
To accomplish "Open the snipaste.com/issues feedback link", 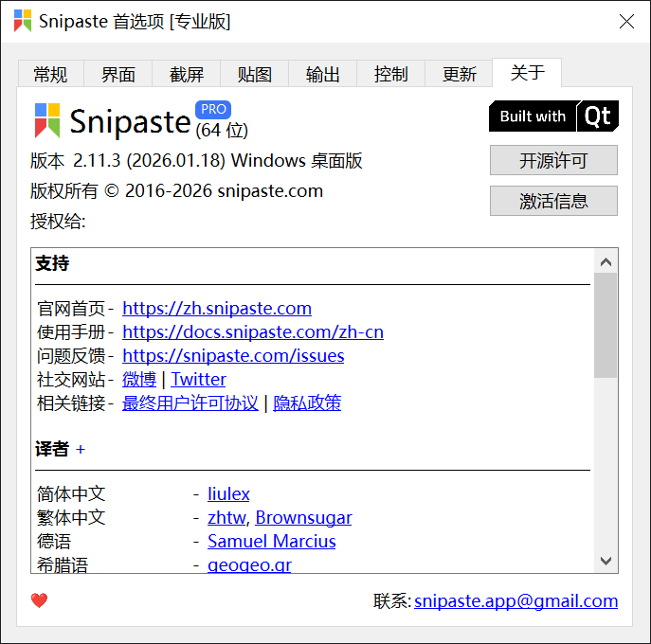I will point(233,355).
